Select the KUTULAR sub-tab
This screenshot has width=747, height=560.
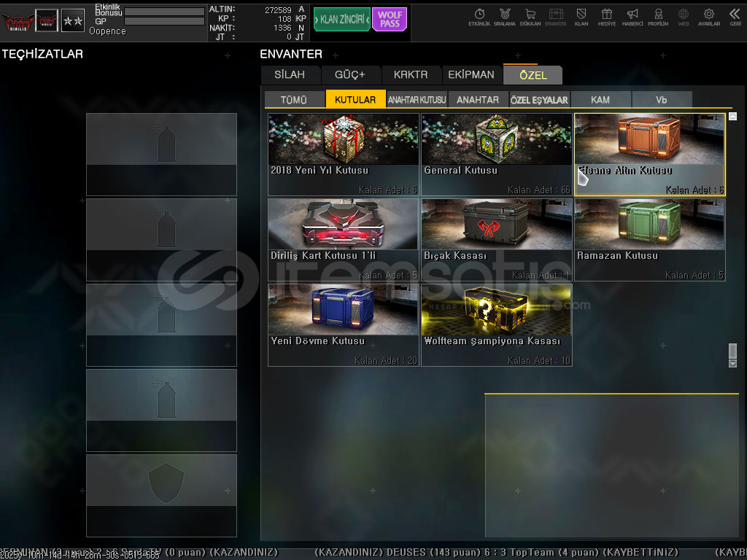[355, 99]
